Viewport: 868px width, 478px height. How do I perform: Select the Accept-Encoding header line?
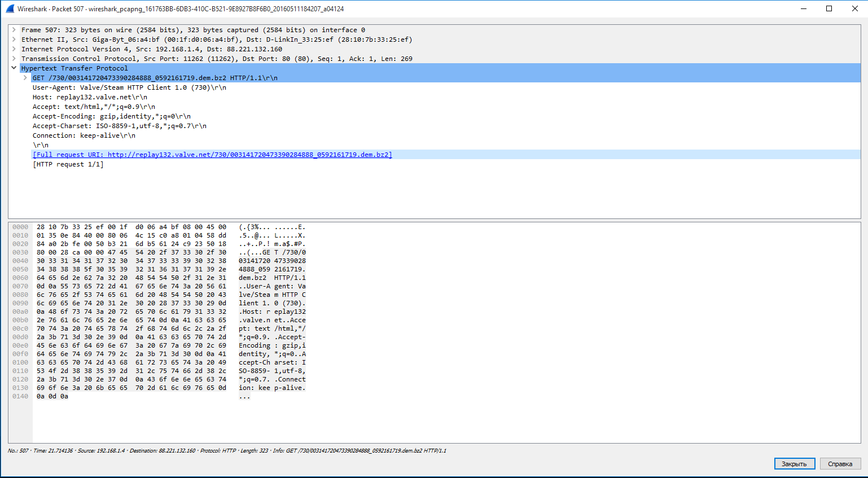pos(112,116)
